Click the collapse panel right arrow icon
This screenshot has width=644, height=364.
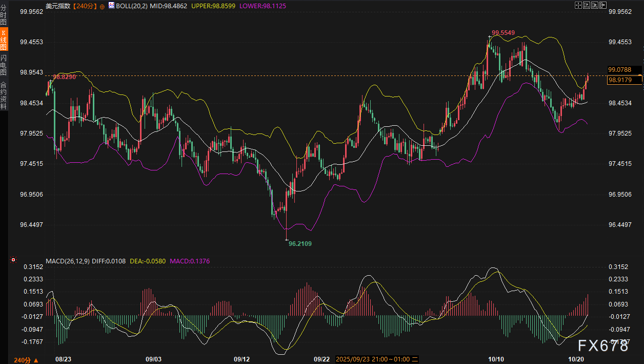click(603, 5)
